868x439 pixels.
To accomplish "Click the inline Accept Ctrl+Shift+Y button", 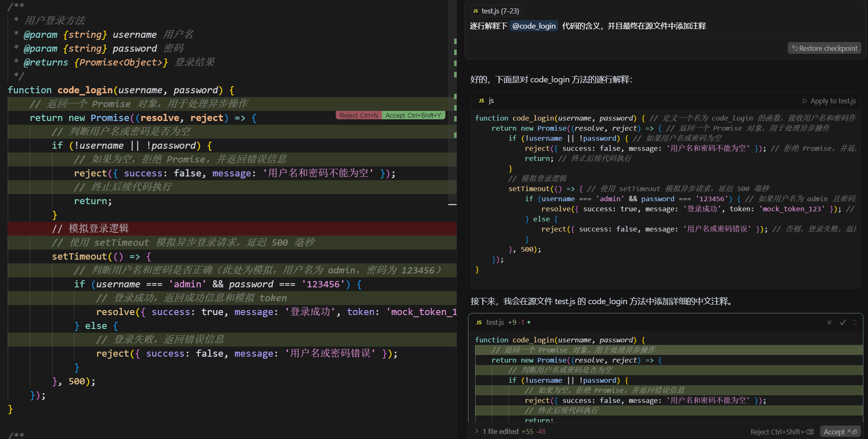I will click(x=413, y=116).
